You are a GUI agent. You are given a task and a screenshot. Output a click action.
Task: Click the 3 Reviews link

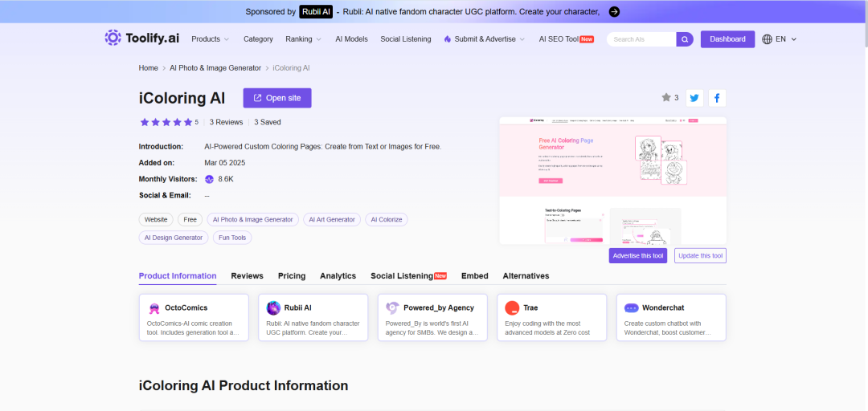pos(226,122)
